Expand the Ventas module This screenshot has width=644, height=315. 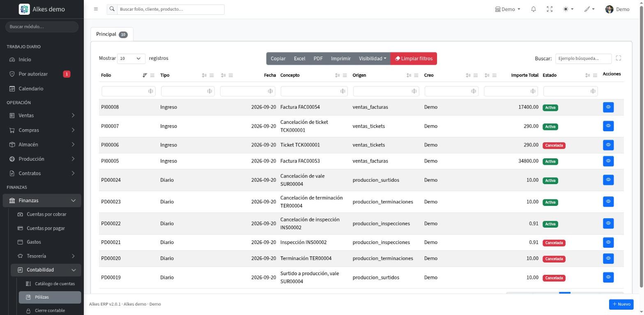pyautogui.click(x=42, y=115)
